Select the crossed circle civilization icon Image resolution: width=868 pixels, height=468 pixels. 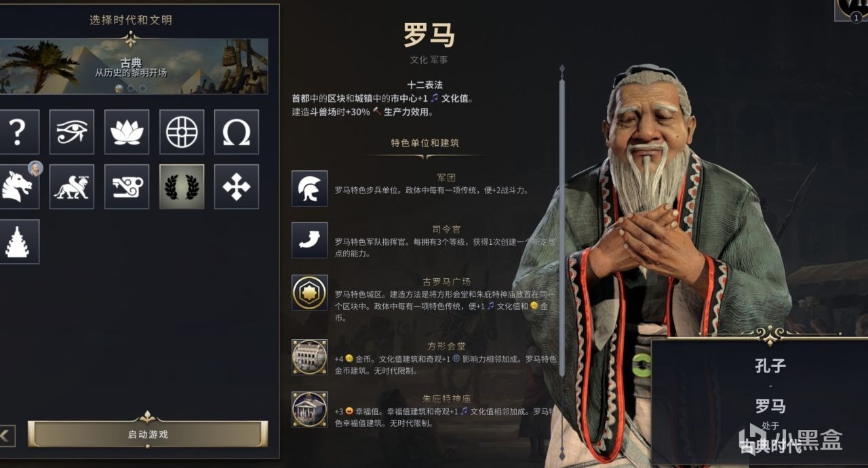182,132
